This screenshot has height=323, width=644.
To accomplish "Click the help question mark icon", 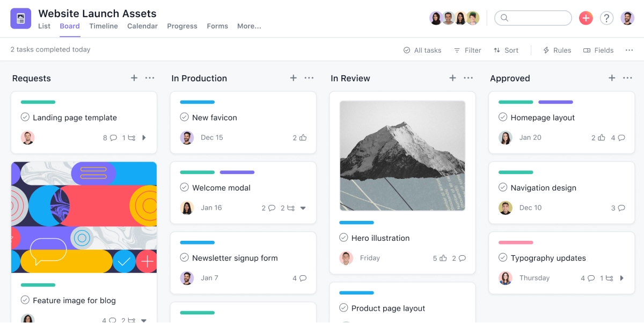I will (x=607, y=18).
